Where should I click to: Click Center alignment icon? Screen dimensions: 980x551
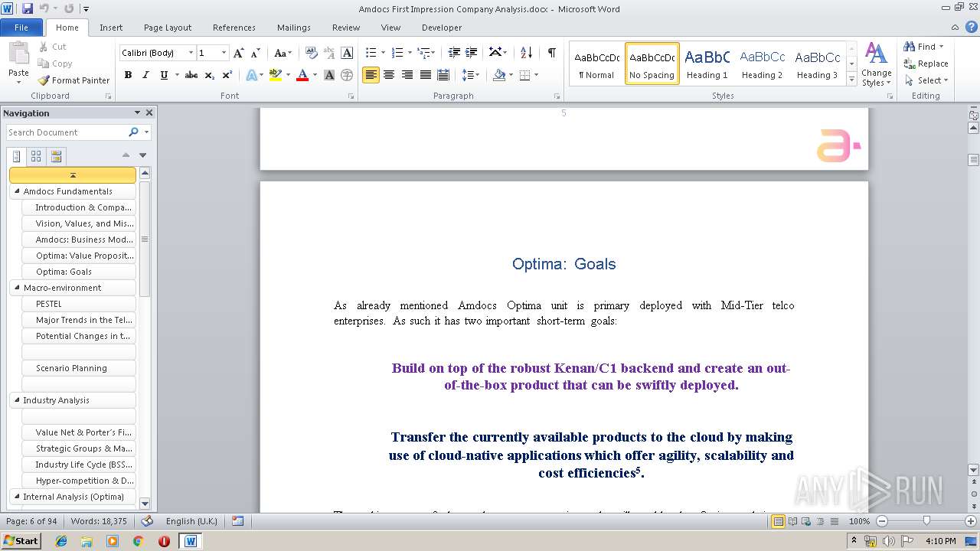click(x=389, y=75)
